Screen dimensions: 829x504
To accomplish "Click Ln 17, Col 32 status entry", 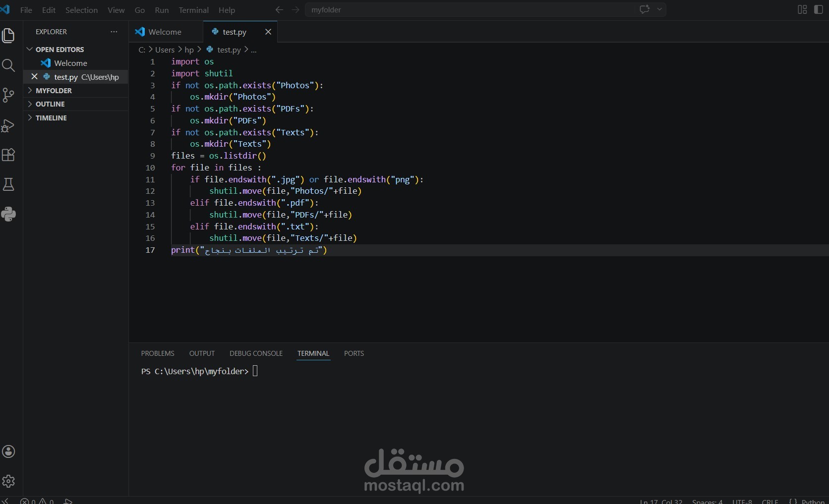I will click(661, 502).
